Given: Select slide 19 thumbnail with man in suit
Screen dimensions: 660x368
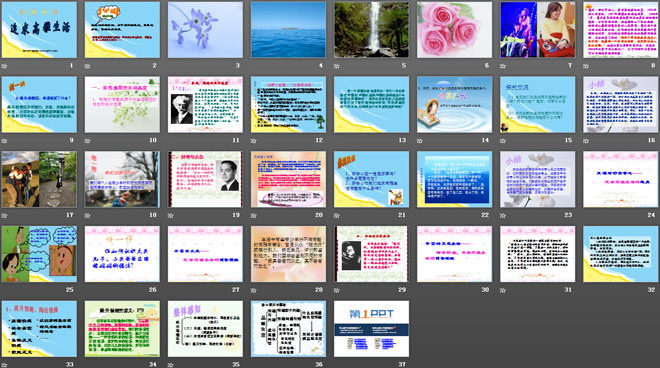Looking at the screenshot, I should 205,179.
